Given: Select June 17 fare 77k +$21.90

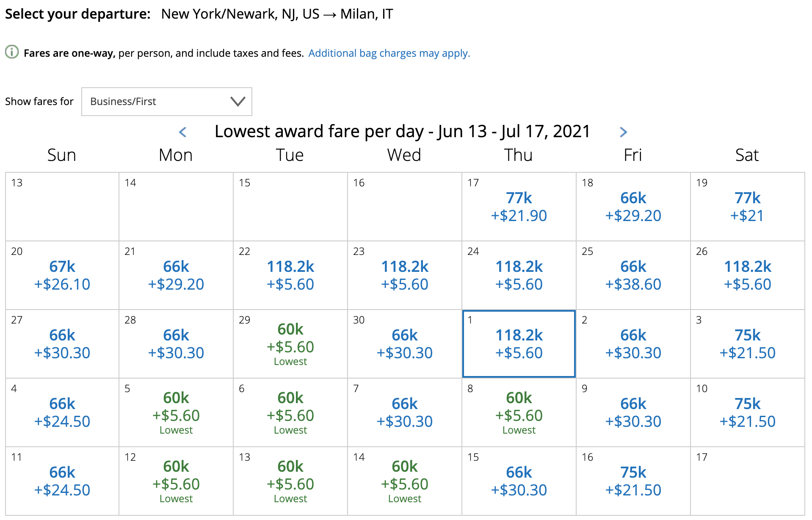Looking at the screenshot, I should [x=519, y=207].
